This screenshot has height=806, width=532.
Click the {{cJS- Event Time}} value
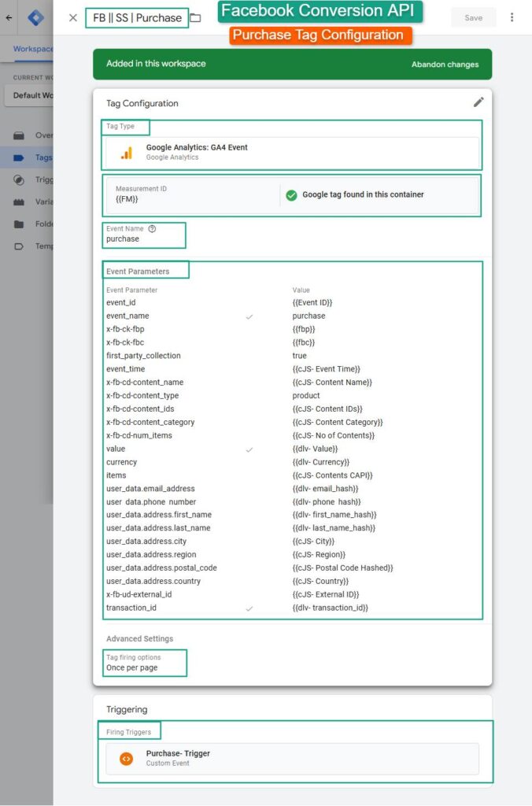pyautogui.click(x=327, y=369)
